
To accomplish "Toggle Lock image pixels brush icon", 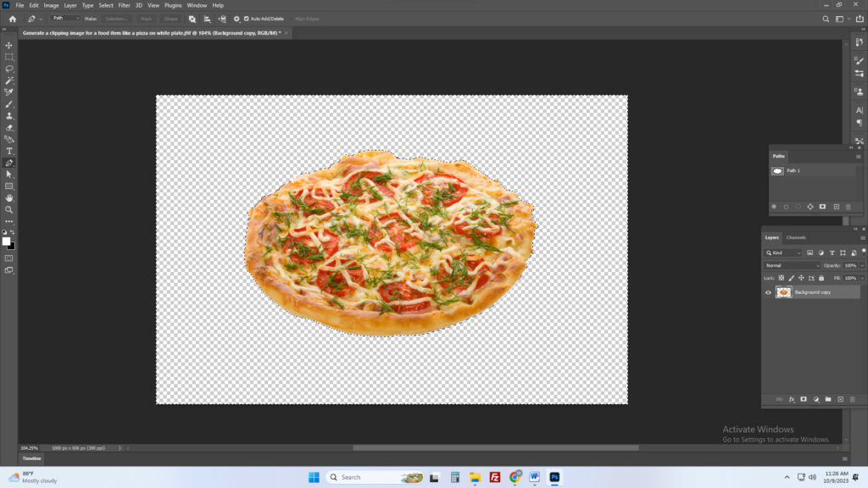I will (791, 278).
